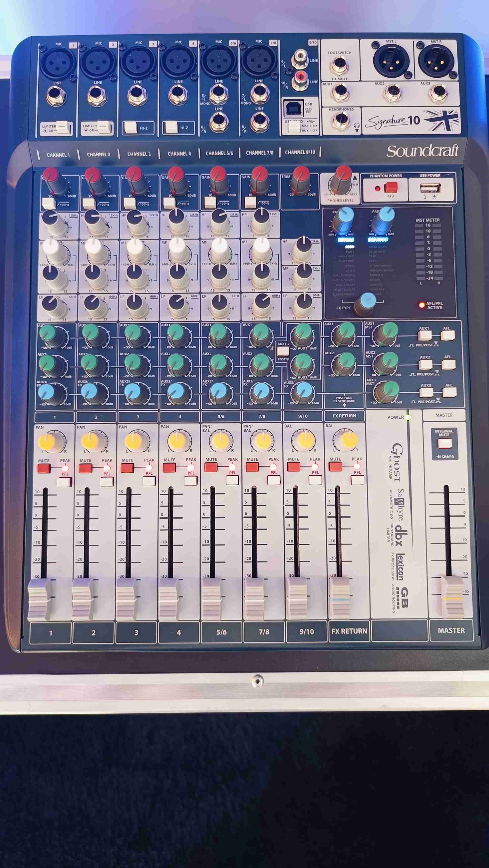Touch the green AUX1 MST knob
The width and height of the screenshot is (489, 868).
pos(387,334)
